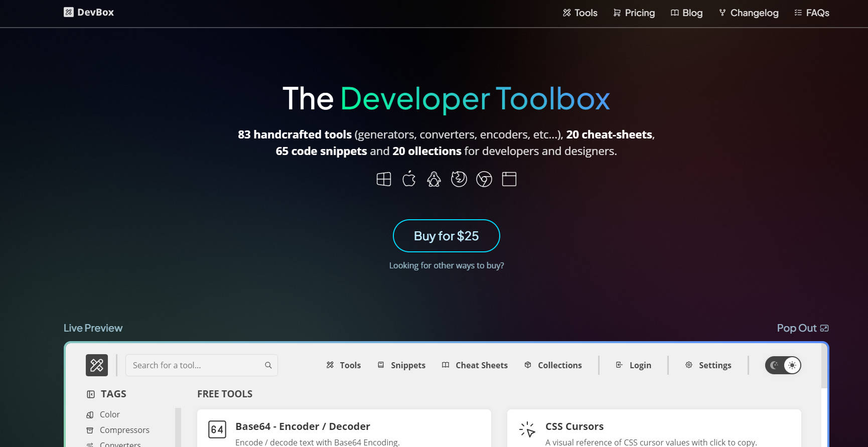Click the 'Live Preview' heading
The height and width of the screenshot is (447, 868).
click(93, 328)
